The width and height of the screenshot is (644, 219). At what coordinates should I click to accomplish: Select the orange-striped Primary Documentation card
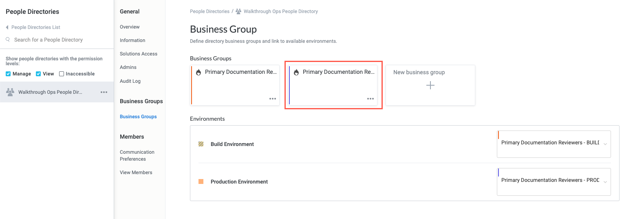tap(235, 85)
